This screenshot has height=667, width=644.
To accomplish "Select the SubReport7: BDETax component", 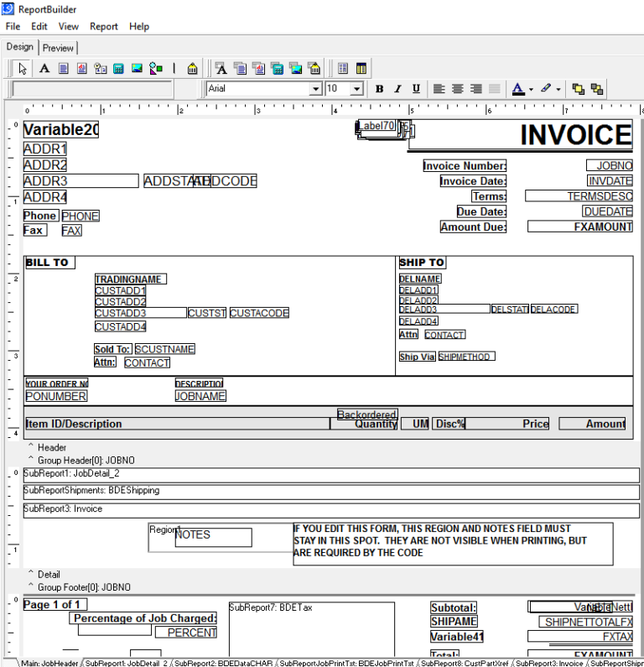I will (312, 628).
